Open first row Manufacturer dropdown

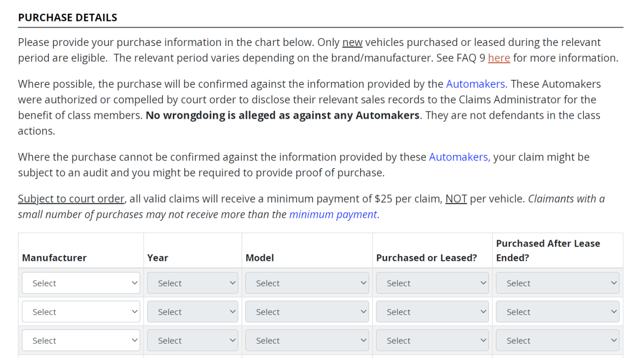[x=81, y=283]
